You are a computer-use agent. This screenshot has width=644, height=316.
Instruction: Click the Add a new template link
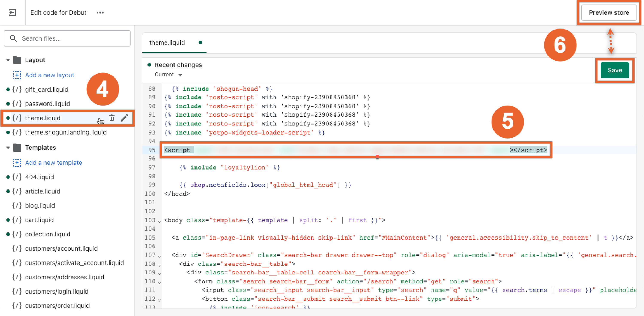point(53,163)
